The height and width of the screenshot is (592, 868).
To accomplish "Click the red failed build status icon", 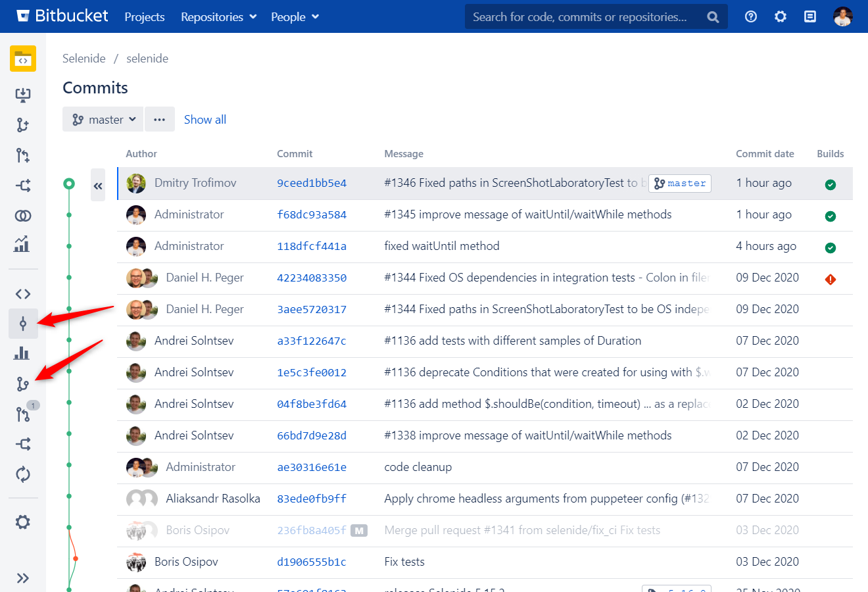I will point(830,280).
